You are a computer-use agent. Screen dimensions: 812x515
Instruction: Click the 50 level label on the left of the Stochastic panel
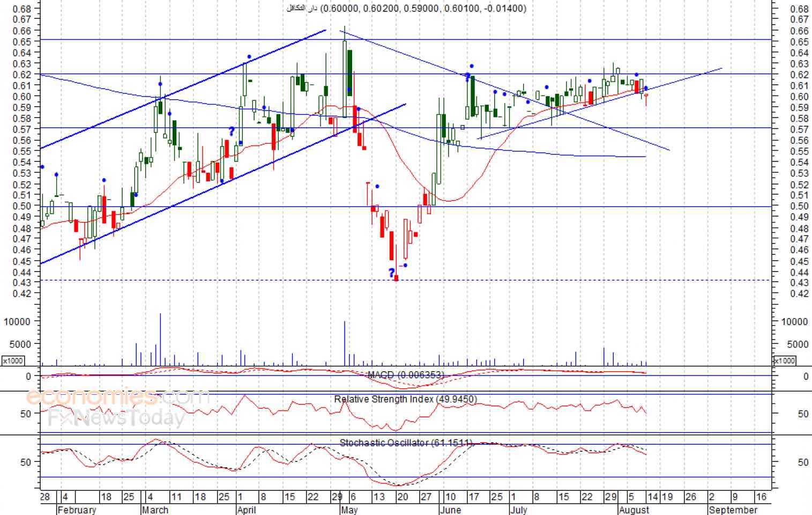[26, 462]
